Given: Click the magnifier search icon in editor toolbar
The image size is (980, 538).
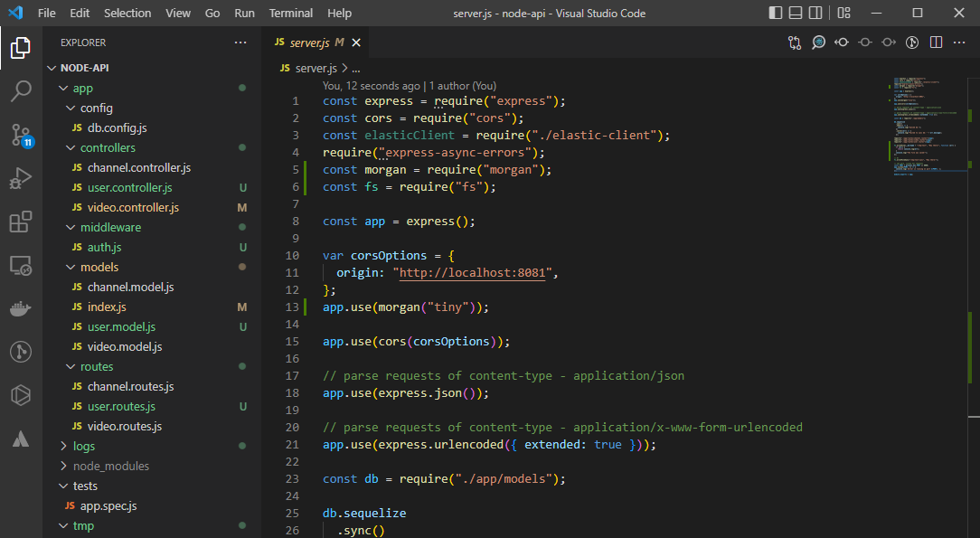Looking at the screenshot, I should click(818, 42).
